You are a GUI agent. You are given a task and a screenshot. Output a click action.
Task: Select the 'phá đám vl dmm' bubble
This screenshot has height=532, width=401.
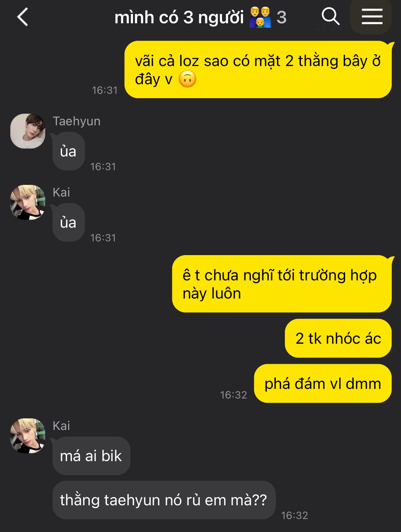point(323,383)
